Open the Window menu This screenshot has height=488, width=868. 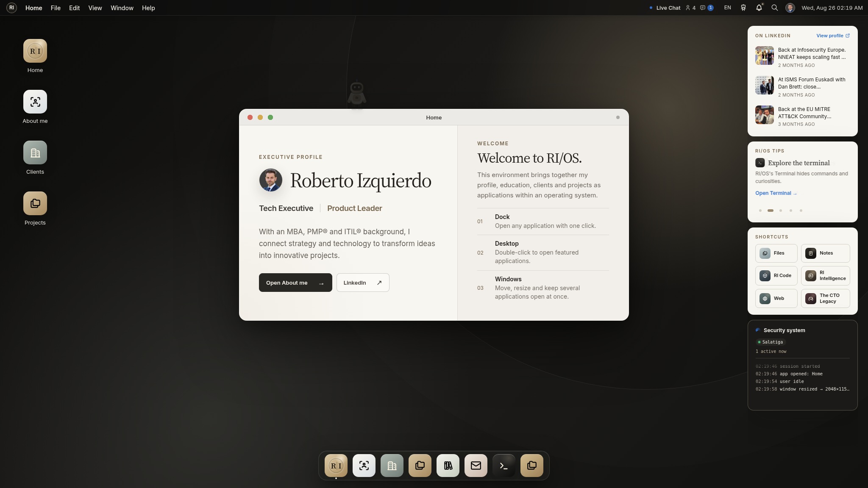pos(122,8)
